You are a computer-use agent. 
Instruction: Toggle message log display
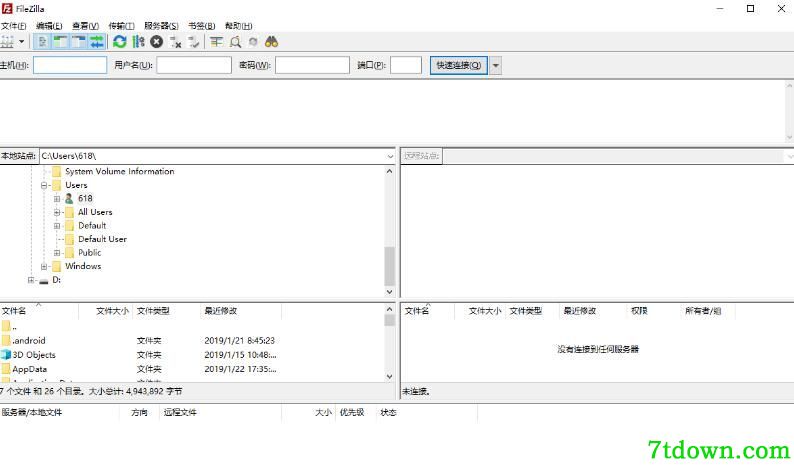pyautogui.click(x=43, y=42)
